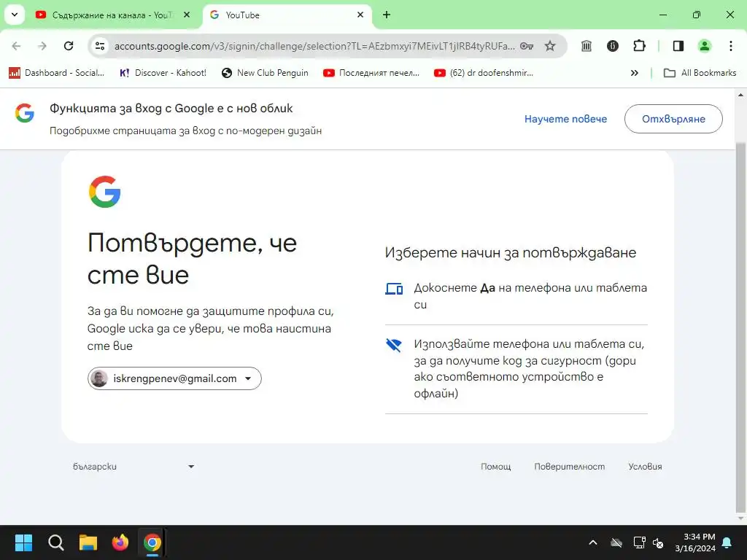747x560 pixels.
Task: Click the muted volume tray icon
Action: [659, 542]
